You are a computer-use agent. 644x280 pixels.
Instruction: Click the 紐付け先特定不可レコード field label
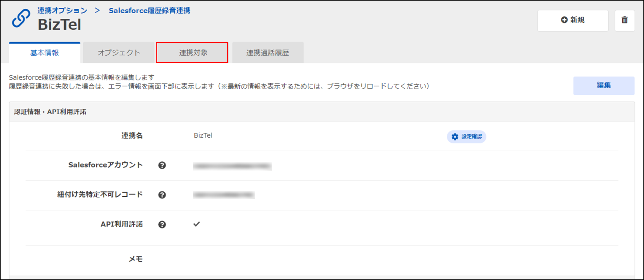coord(100,195)
